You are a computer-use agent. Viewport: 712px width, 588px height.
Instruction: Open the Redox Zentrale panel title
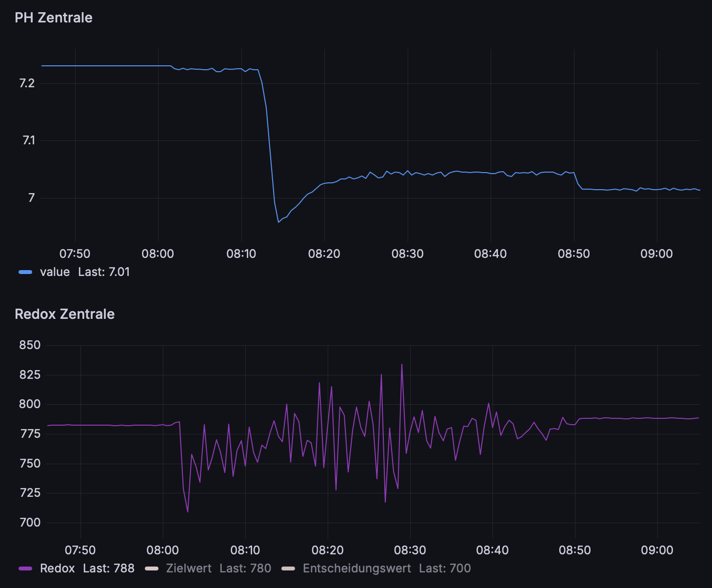65,314
